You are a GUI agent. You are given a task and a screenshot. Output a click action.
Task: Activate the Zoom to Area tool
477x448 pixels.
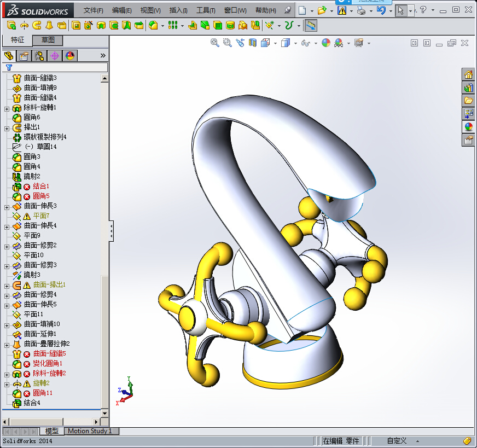227,43
